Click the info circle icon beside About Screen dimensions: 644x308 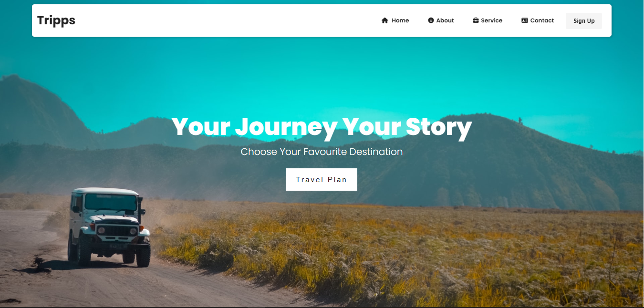point(431,21)
